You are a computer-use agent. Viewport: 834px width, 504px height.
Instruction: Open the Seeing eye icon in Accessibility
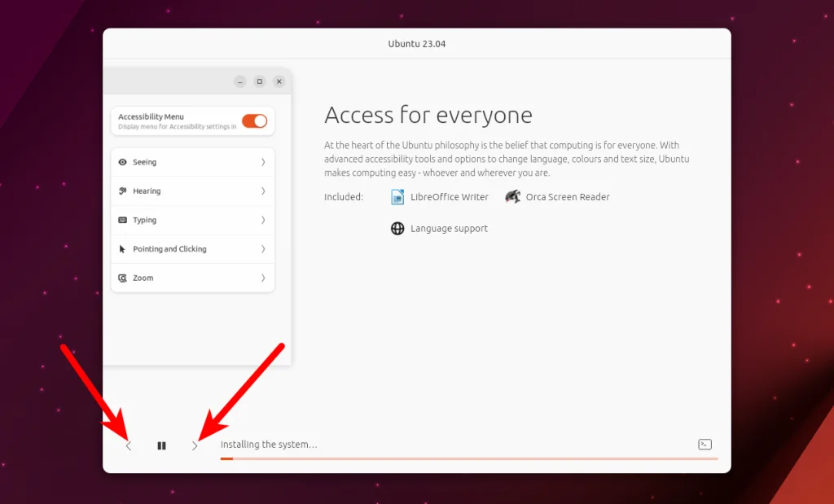click(124, 162)
